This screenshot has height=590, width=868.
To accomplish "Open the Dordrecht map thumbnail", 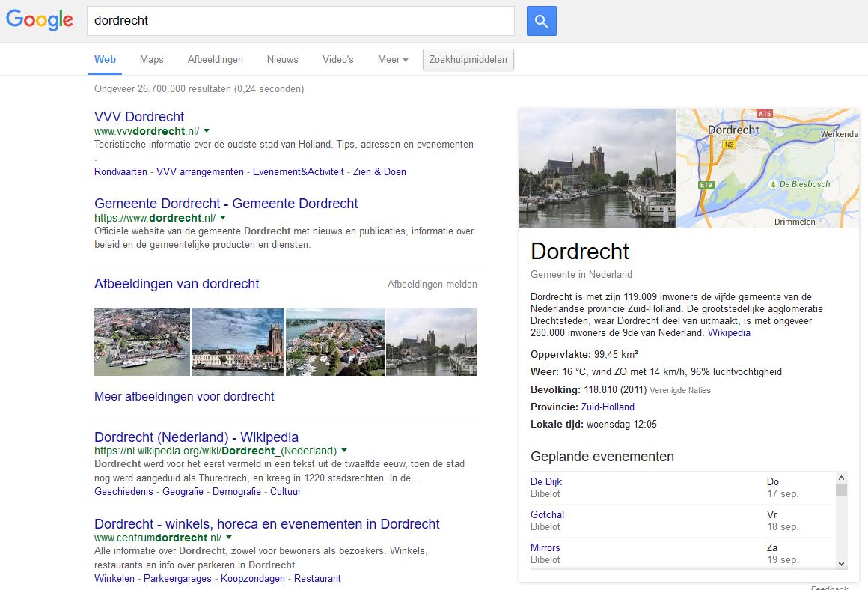I will pyautogui.click(x=767, y=168).
